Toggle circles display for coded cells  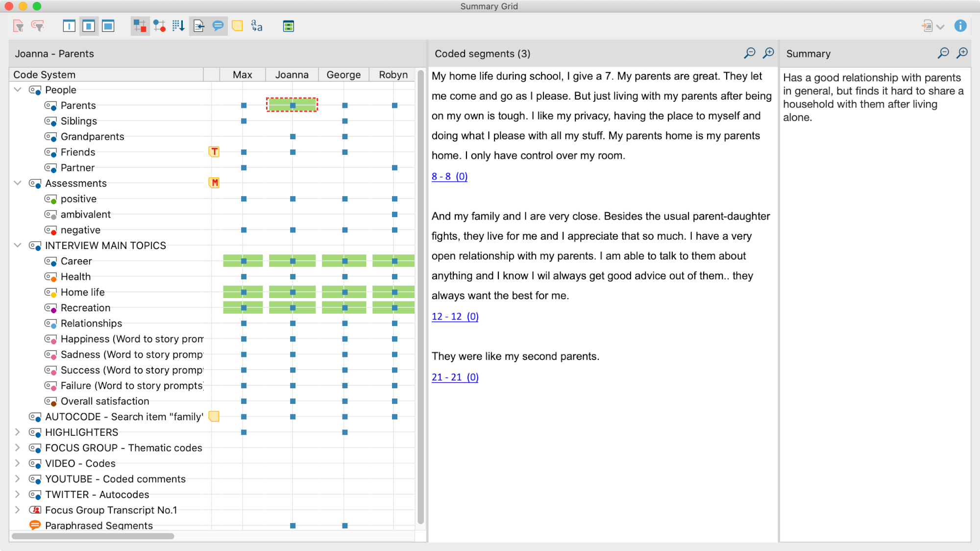click(x=159, y=26)
